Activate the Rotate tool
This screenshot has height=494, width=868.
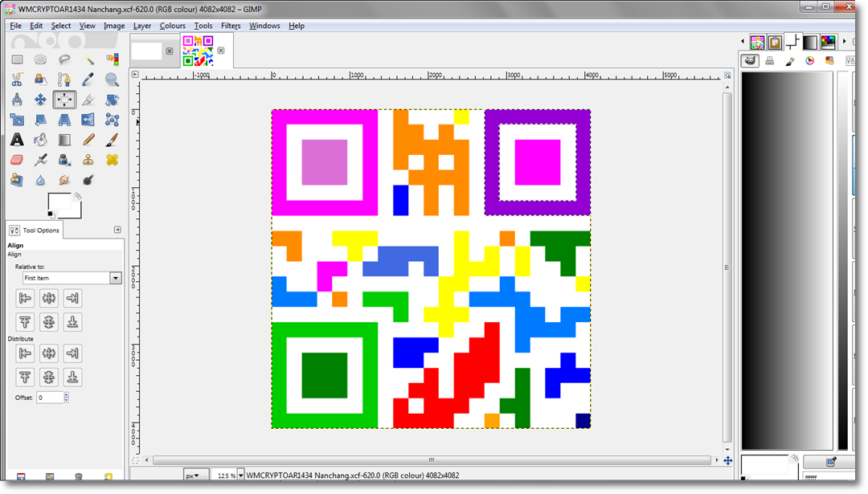[x=112, y=100]
